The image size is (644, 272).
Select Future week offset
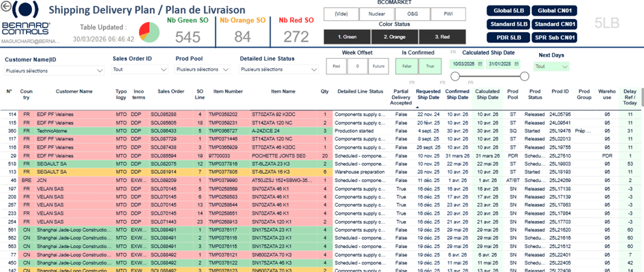(x=378, y=66)
